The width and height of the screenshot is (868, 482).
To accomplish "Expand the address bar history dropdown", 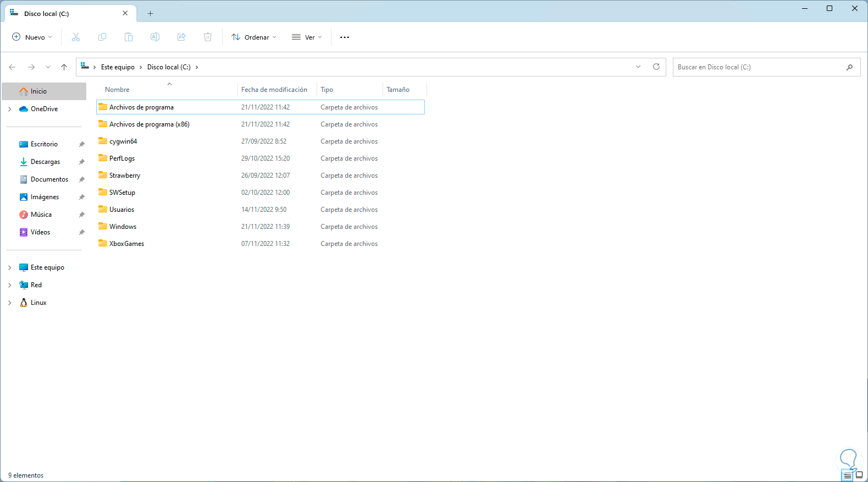I will click(638, 67).
